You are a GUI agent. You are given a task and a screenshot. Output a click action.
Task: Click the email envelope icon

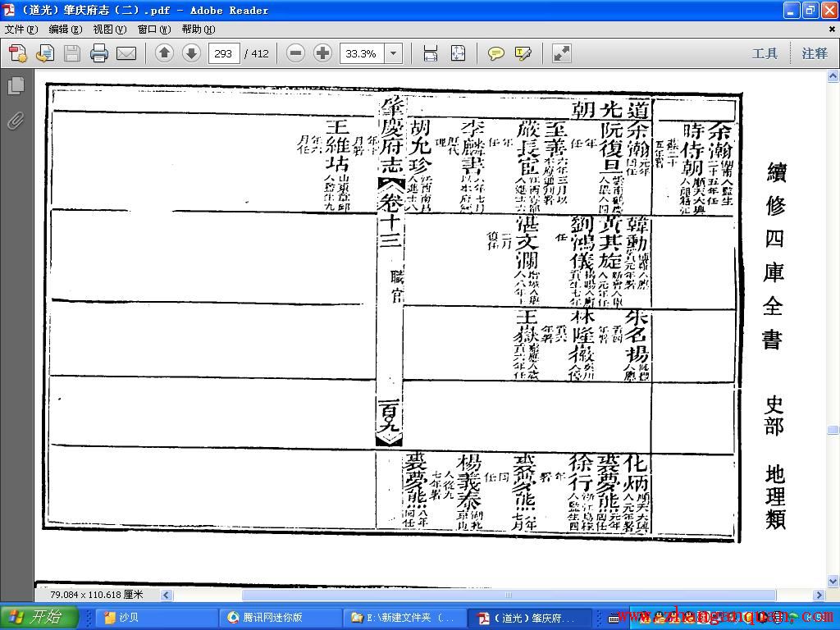coord(126,53)
